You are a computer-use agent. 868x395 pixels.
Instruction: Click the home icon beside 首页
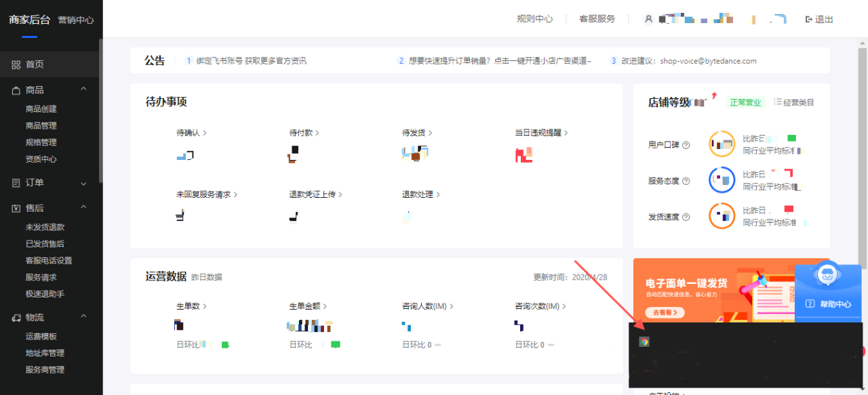(x=17, y=65)
